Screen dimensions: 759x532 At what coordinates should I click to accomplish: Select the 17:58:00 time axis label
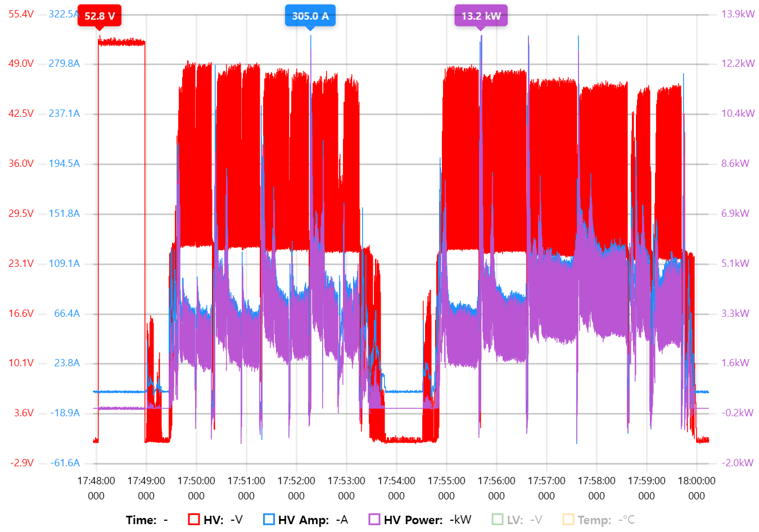click(x=597, y=481)
